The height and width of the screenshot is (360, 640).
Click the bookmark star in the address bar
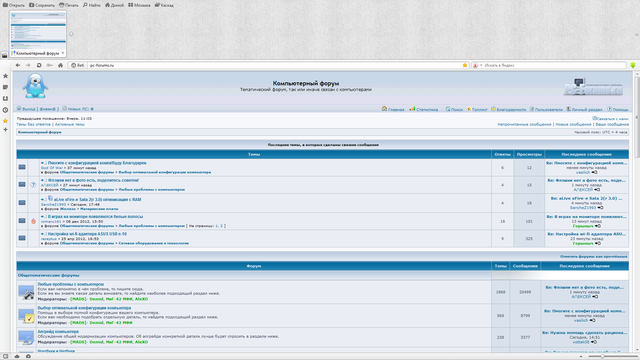pos(464,65)
